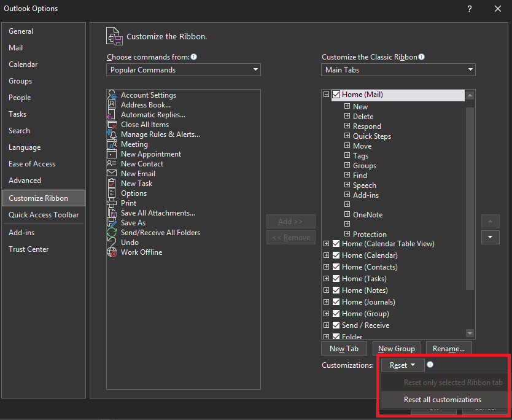Screen dimensions: 512x420
Task: Click the Automatic Replies icon
Action: pyautogui.click(x=111, y=115)
